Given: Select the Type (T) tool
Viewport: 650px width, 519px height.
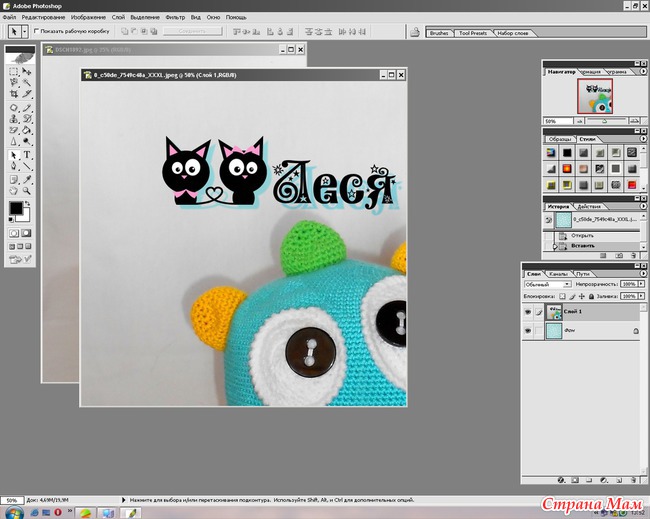Looking at the screenshot, I should (x=27, y=155).
